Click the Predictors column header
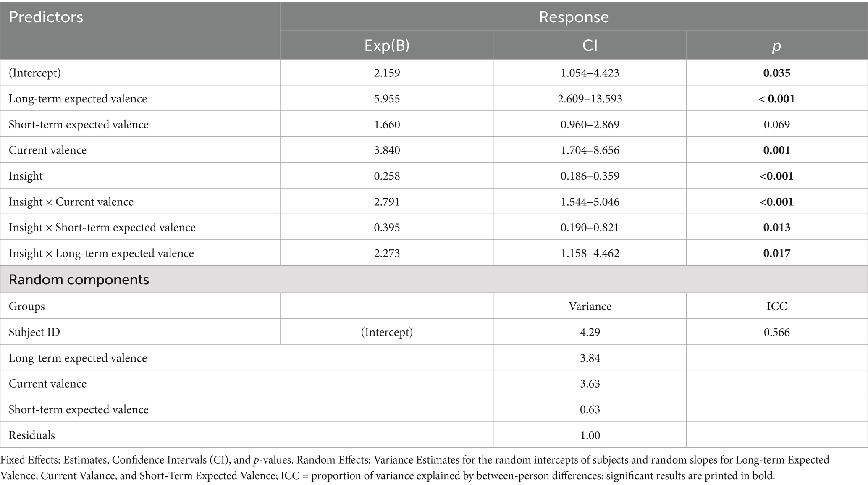The height and width of the screenshot is (485, 868). (x=46, y=17)
